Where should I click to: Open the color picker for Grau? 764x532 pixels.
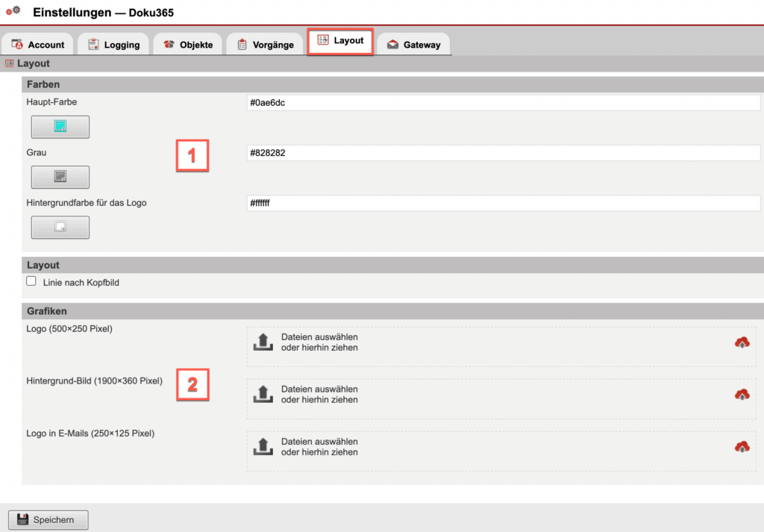60,177
